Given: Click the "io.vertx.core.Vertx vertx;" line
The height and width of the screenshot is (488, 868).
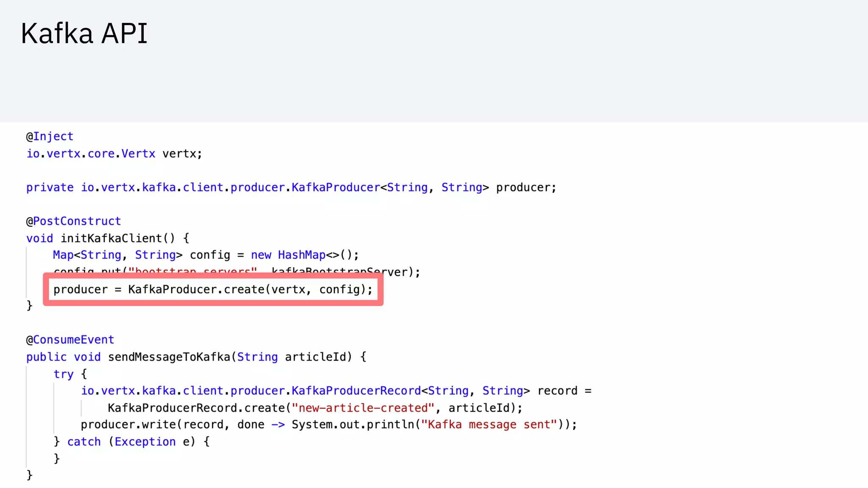Looking at the screenshot, I should pyautogui.click(x=114, y=153).
